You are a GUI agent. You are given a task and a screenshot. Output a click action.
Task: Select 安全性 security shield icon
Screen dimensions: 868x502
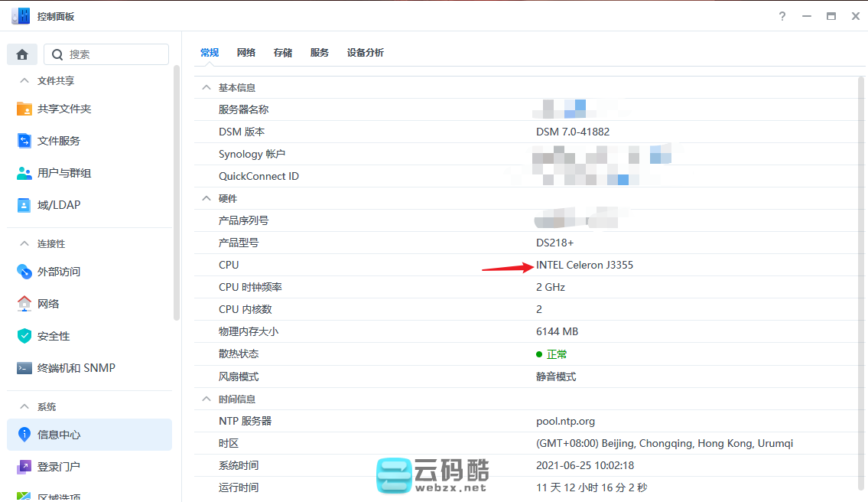[24, 336]
